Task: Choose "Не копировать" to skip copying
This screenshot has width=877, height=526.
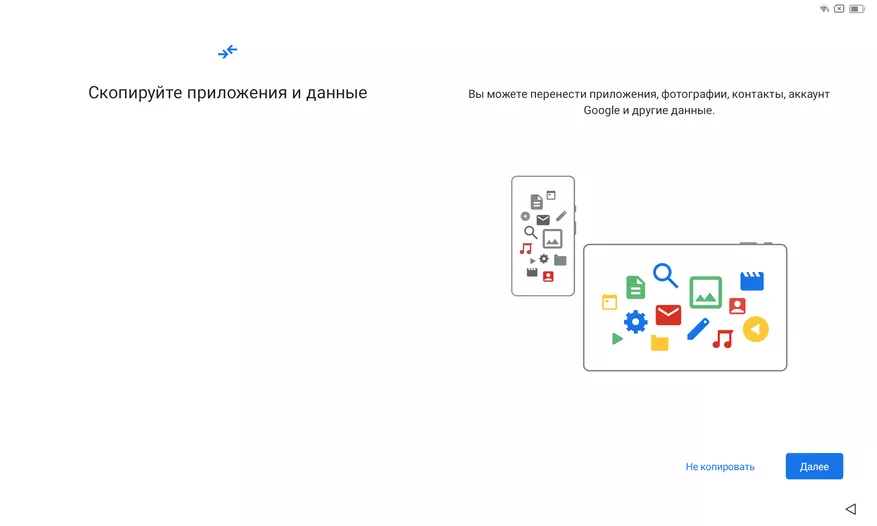Action: 720,467
